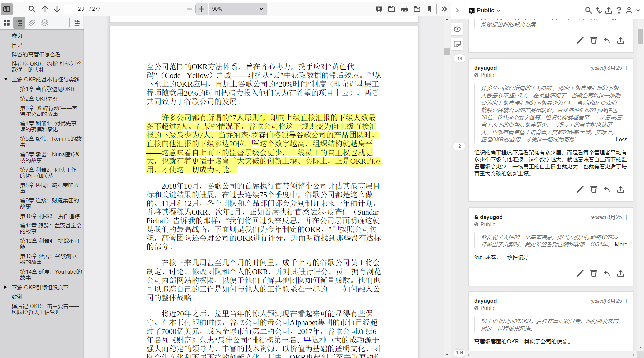This screenshot has height=358, width=644.
Task: Go to previous page arrow
Action: (x=45, y=9)
